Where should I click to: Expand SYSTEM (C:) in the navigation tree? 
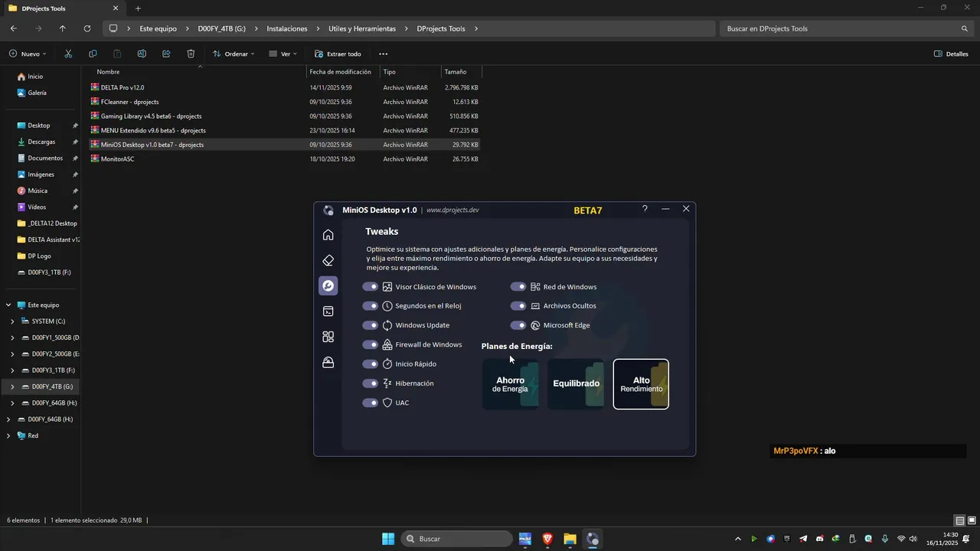coord(12,321)
